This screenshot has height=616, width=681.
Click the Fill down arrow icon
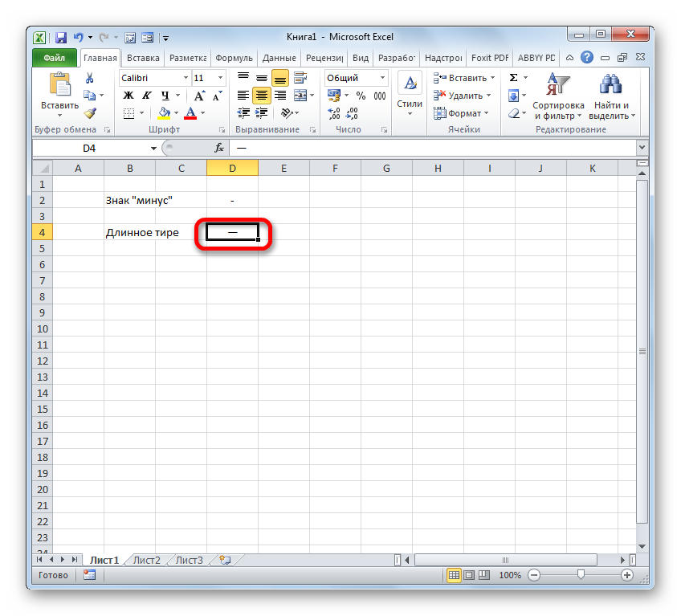[513, 95]
